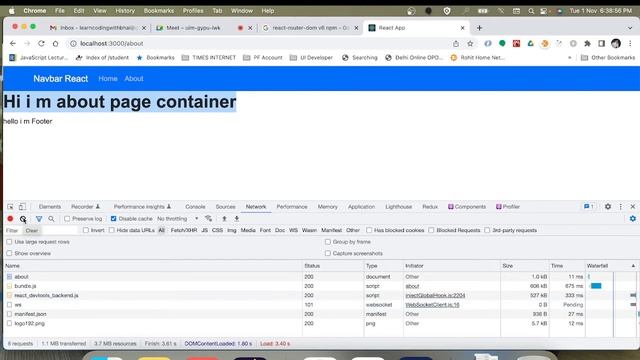The height and width of the screenshot is (360, 640).
Task: Filter requests by JS type
Action: (204, 230)
